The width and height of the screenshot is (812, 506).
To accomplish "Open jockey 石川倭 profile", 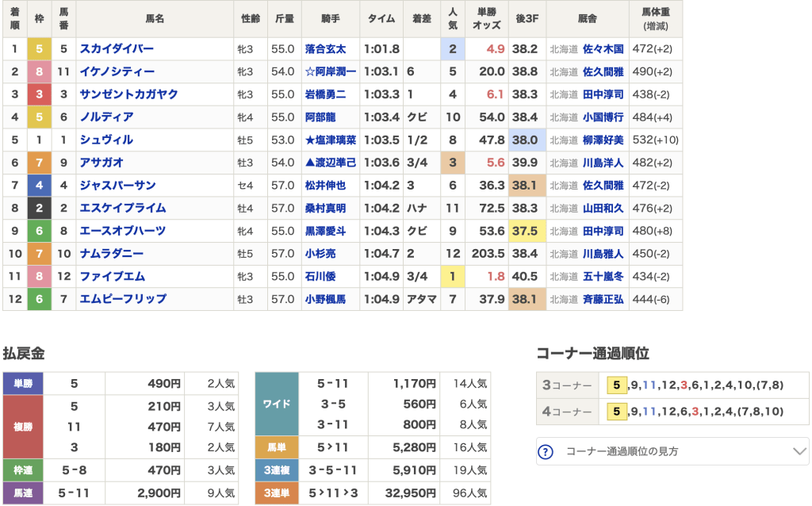I will [x=320, y=277].
